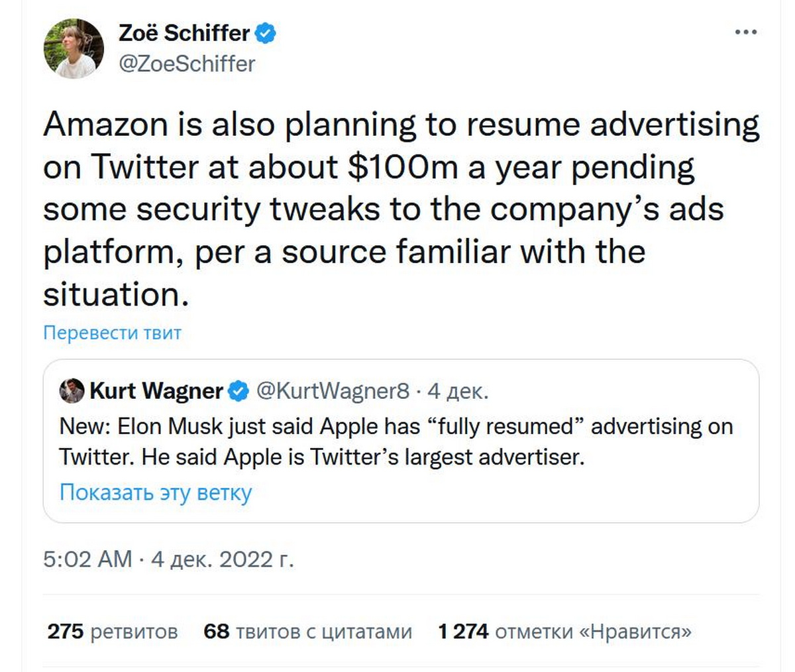Image resolution: width=795 pixels, height=672 pixels.
Task: Click Zoë Schiffer's profile avatar
Action: click(74, 48)
